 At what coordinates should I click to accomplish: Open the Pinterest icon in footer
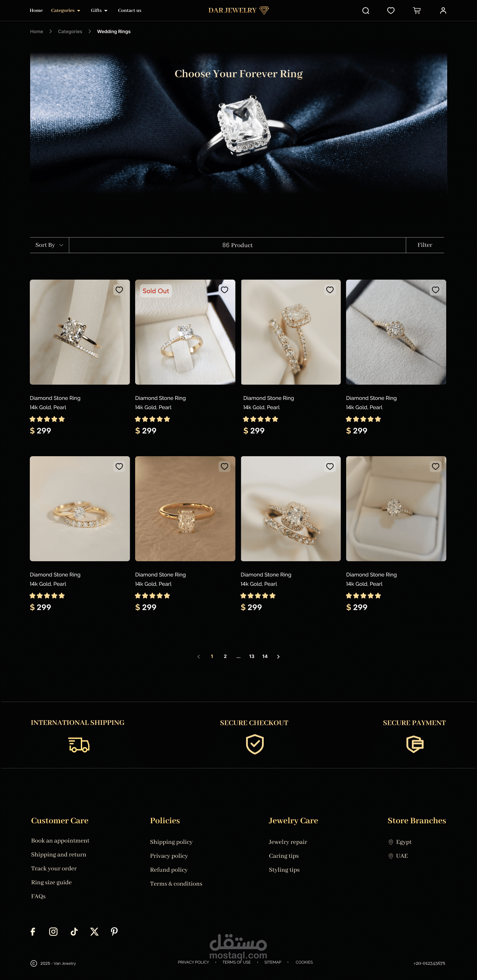click(x=114, y=931)
